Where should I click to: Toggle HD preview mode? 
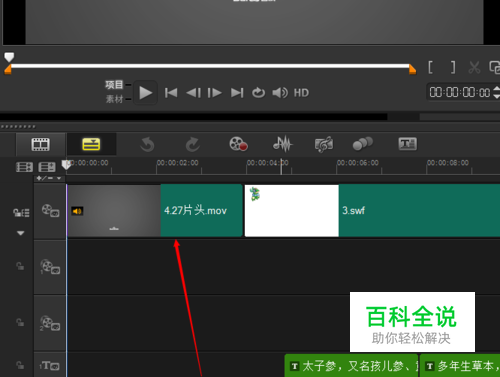pyautogui.click(x=301, y=93)
